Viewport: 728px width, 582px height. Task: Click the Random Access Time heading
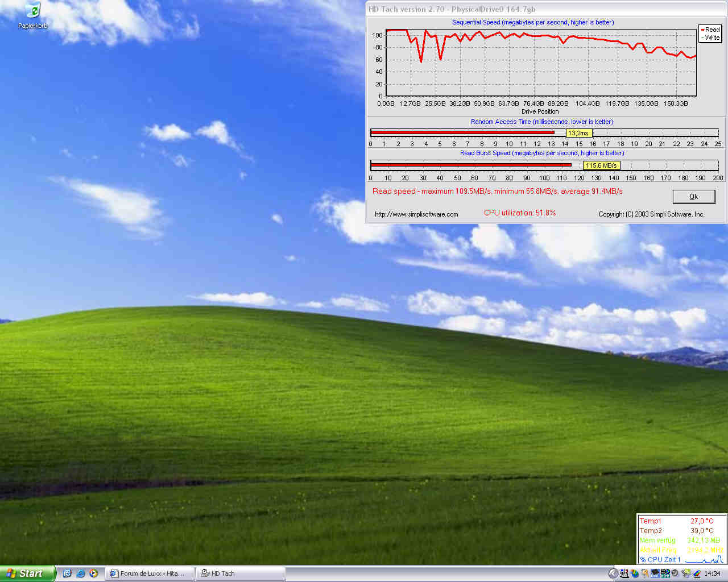(542, 122)
